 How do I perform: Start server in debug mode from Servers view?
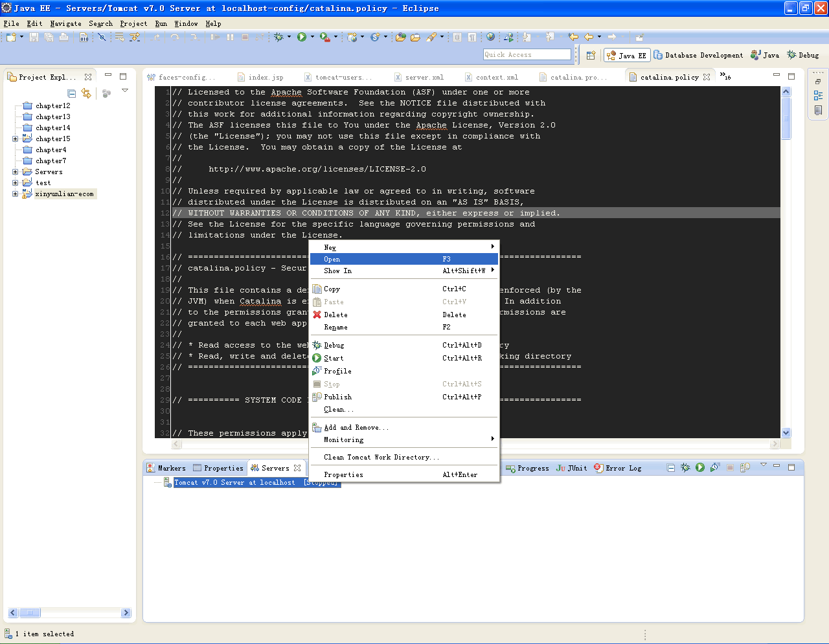pos(685,467)
